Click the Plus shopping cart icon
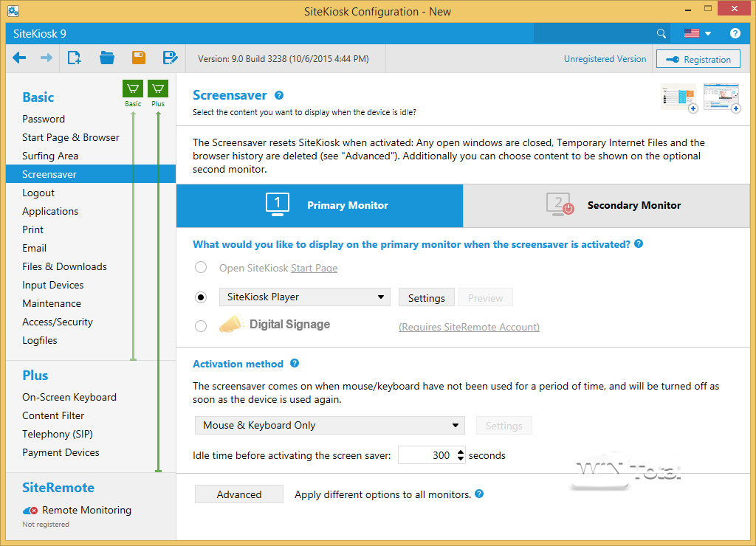The height and width of the screenshot is (546, 756). click(x=158, y=89)
